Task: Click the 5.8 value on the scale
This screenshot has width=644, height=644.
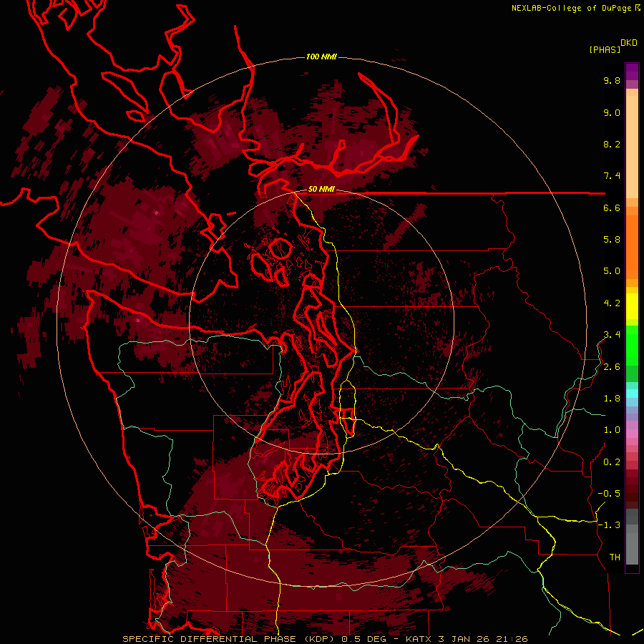Action: click(x=612, y=240)
